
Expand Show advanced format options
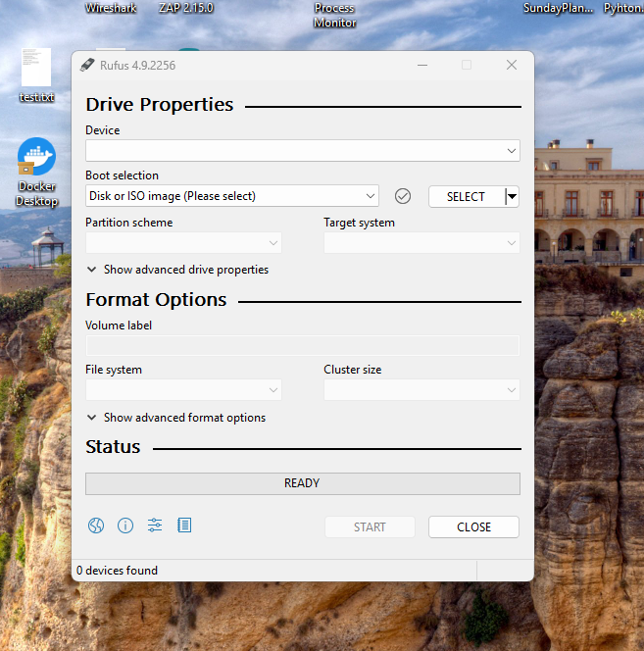(x=176, y=418)
